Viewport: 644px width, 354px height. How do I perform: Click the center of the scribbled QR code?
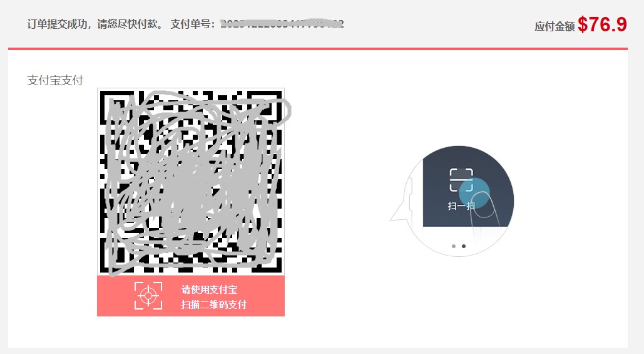[x=191, y=182]
